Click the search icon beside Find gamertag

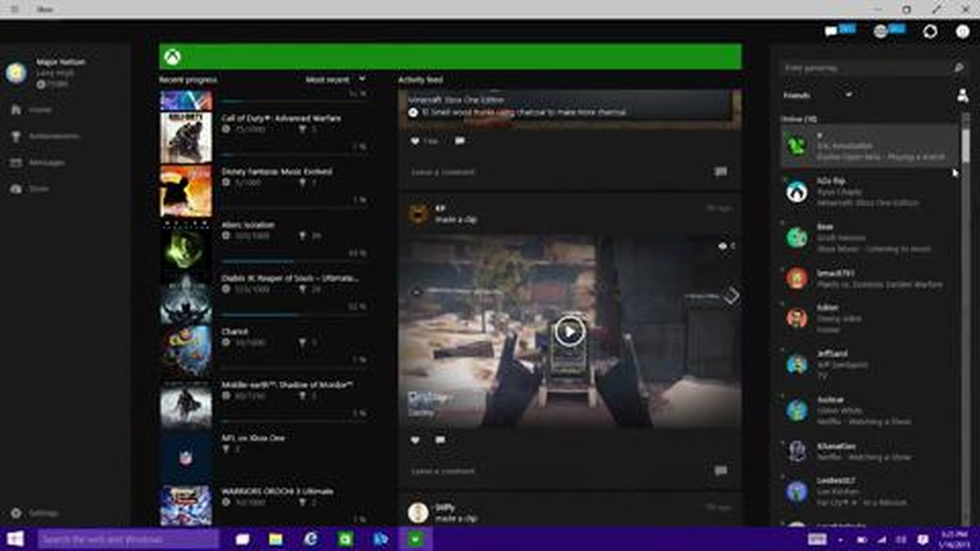click(960, 68)
